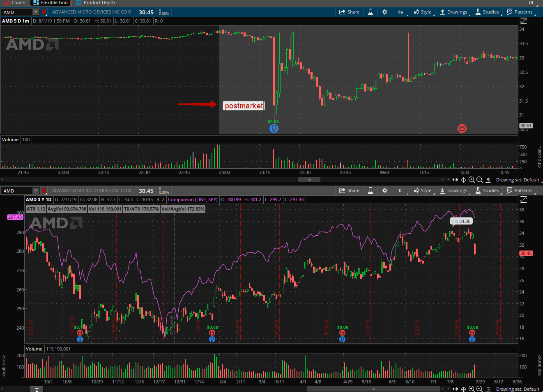Open the Style menu in upper chart

click(x=423, y=12)
